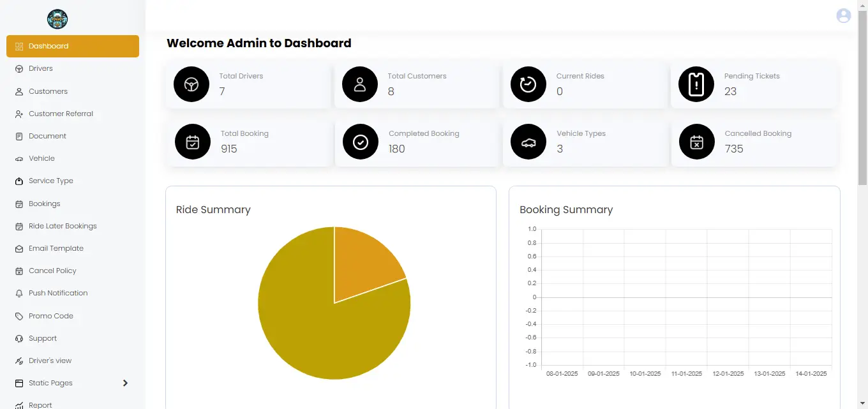The image size is (868, 409).
Task: Click the Completed Booking checkmark icon
Action: [361, 142]
